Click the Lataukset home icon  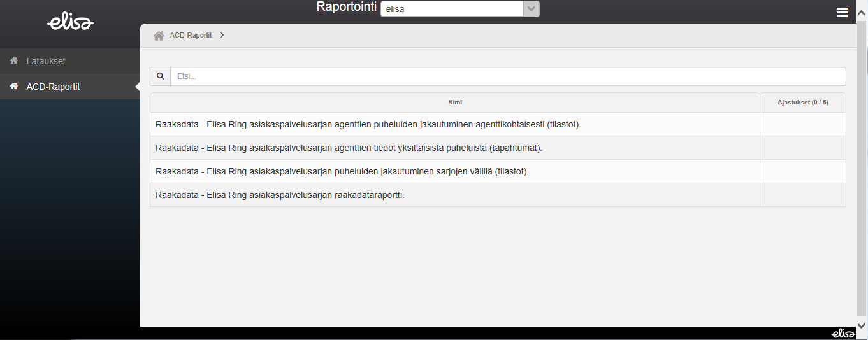click(13, 61)
